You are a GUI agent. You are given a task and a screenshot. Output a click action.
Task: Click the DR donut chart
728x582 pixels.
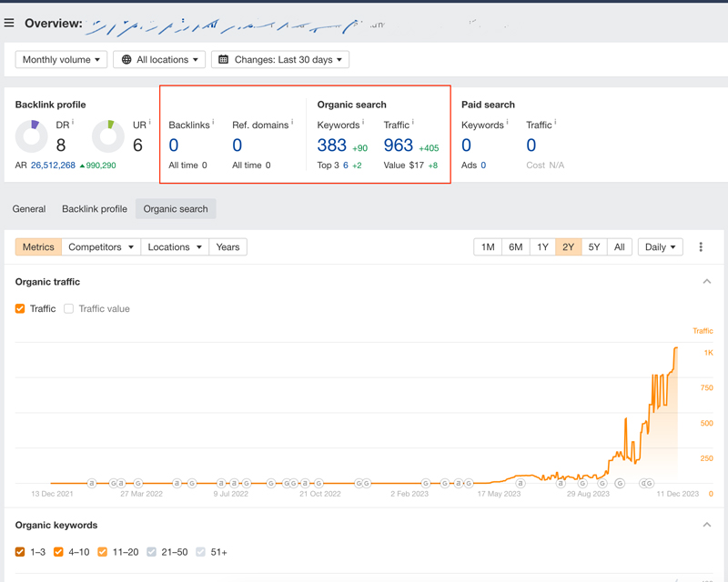32,136
